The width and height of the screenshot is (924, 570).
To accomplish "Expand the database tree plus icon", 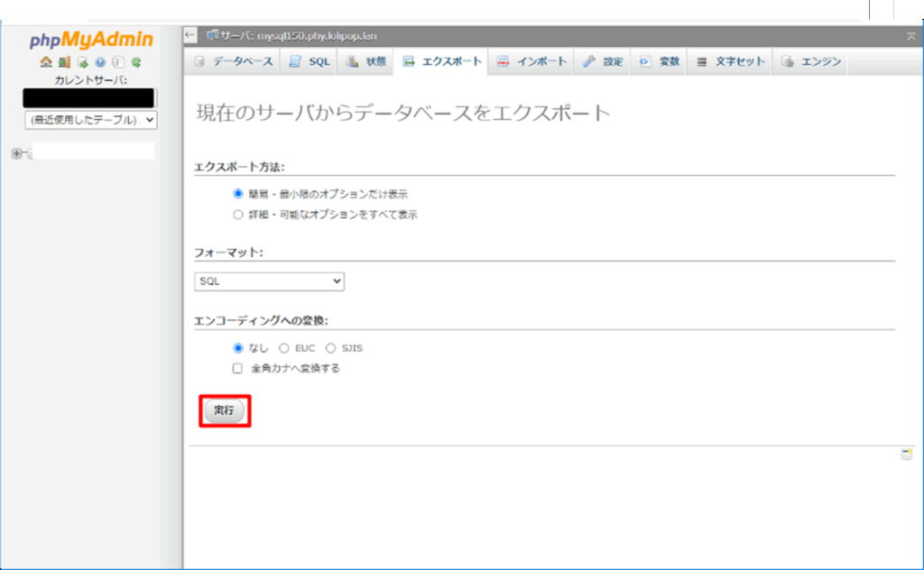I will point(16,154).
